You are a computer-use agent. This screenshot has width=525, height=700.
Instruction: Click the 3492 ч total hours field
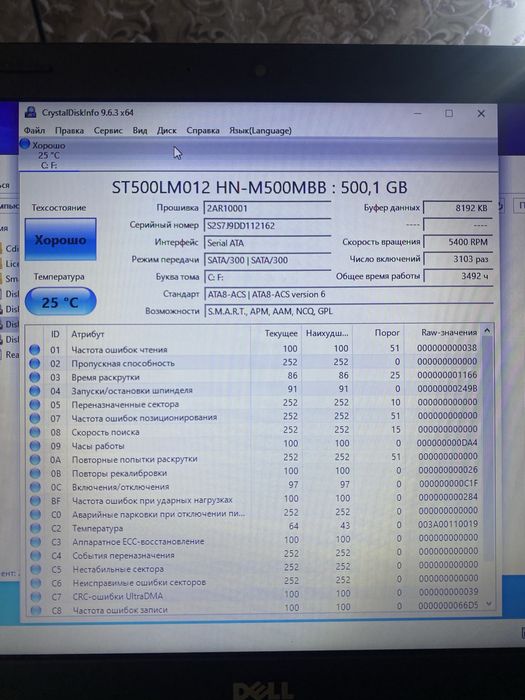pyautogui.click(x=458, y=276)
